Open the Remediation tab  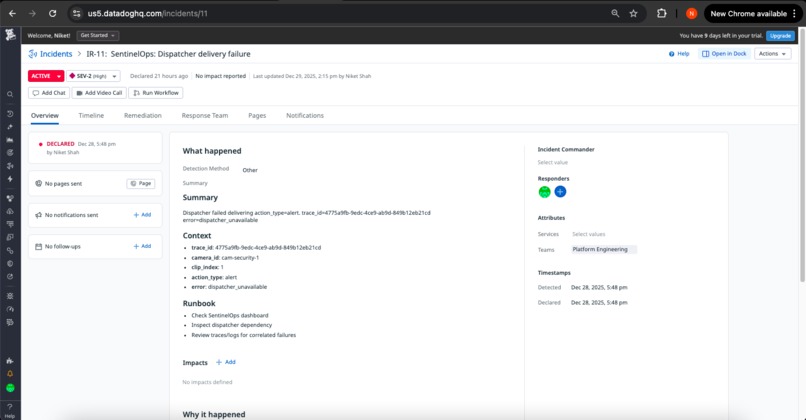coord(142,116)
